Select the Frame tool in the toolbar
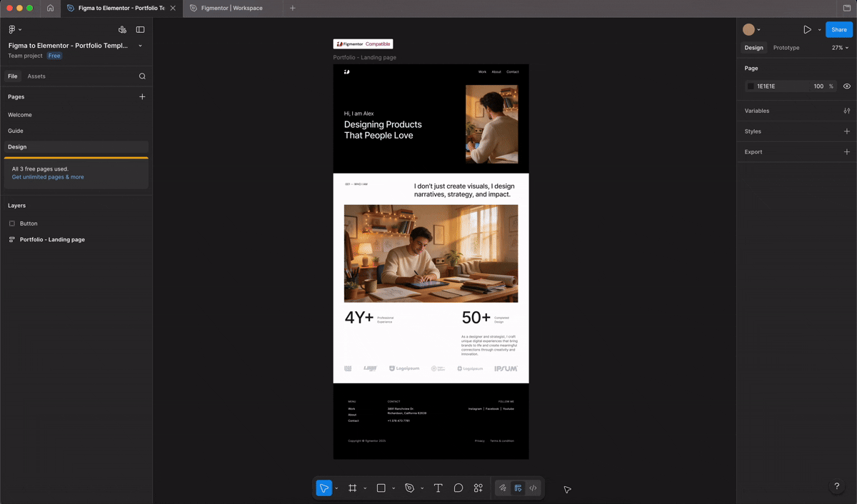Image resolution: width=857 pixels, height=504 pixels. 352,488
